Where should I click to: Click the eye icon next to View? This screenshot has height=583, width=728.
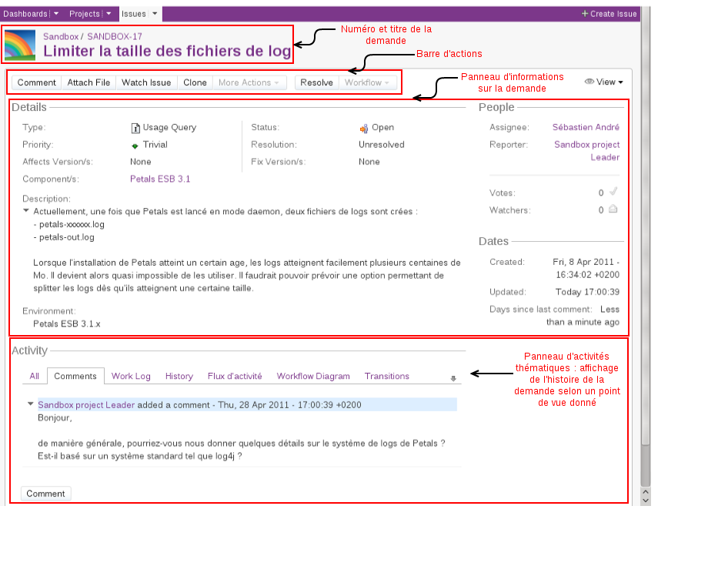pyautogui.click(x=589, y=82)
